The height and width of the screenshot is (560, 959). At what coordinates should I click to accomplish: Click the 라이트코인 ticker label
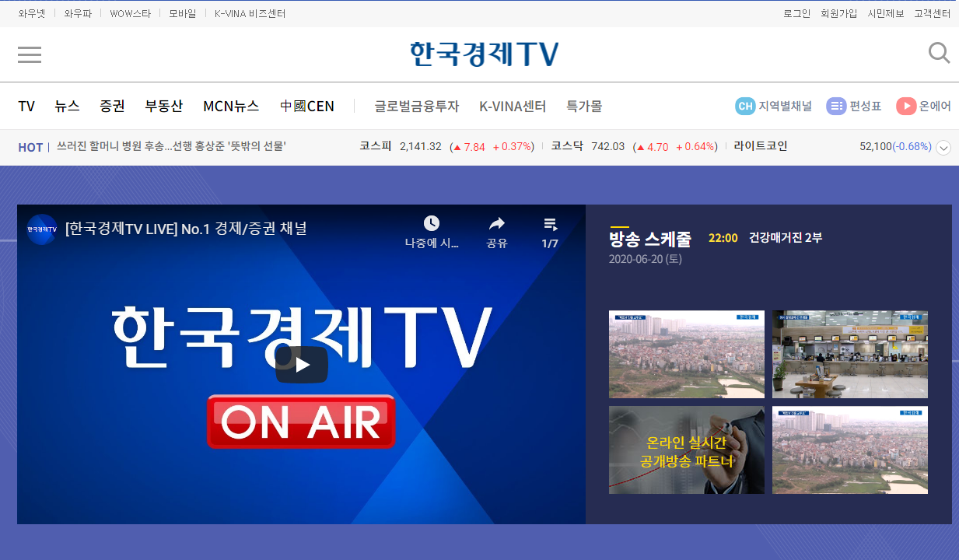[x=761, y=146]
